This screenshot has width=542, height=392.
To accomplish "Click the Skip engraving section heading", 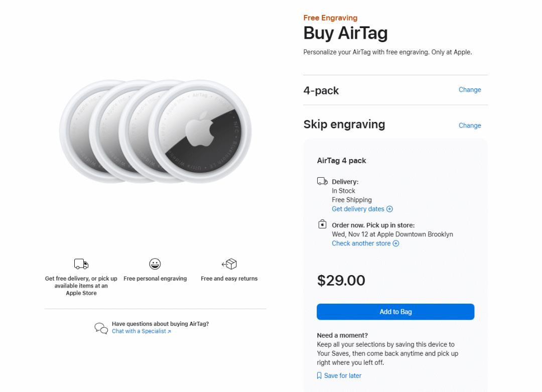I will (344, 124).
